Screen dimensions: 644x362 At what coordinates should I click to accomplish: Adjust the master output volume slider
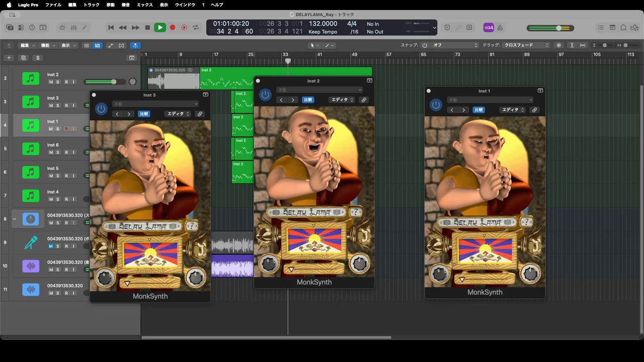[550, 28]
